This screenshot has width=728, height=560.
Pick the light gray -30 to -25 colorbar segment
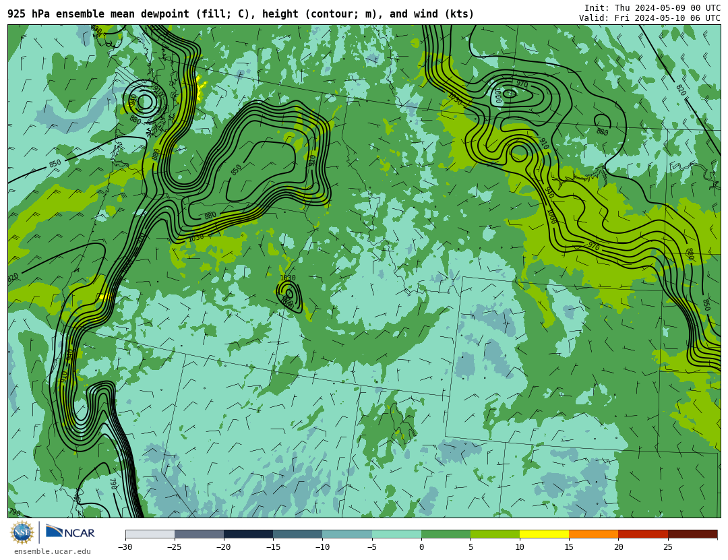tap(150, 534)
